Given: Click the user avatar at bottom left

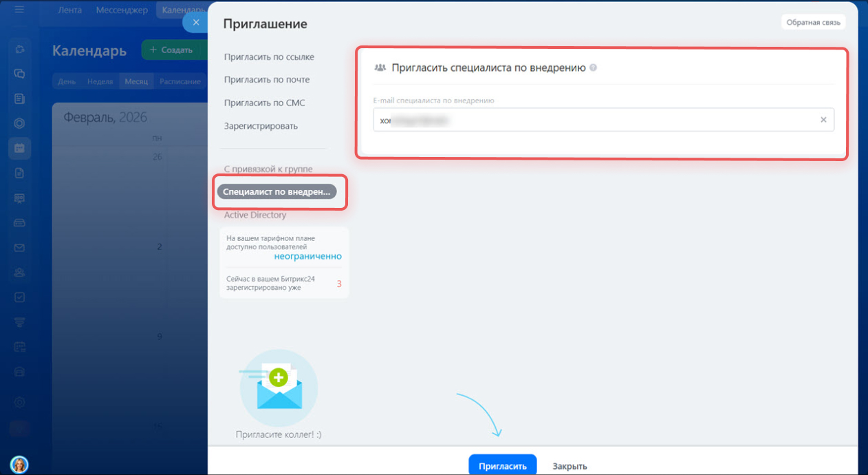Looking at the screenshot, I should (x=19, y=465).
